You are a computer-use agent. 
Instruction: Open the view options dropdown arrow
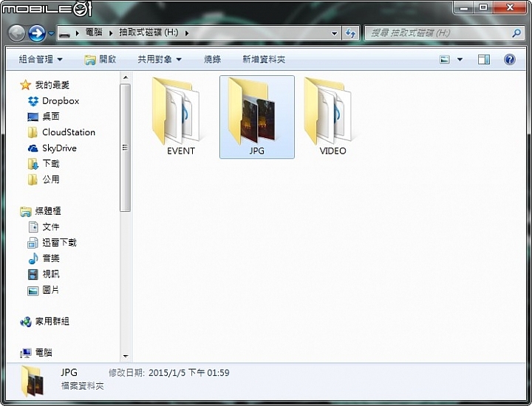pyautogui.click(x=460, y=60)
